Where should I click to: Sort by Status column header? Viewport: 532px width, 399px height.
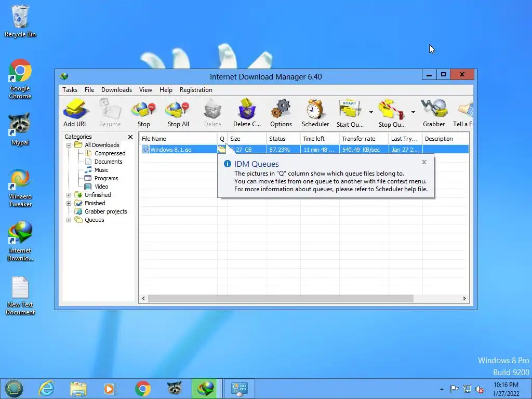(x=283, y=139)
